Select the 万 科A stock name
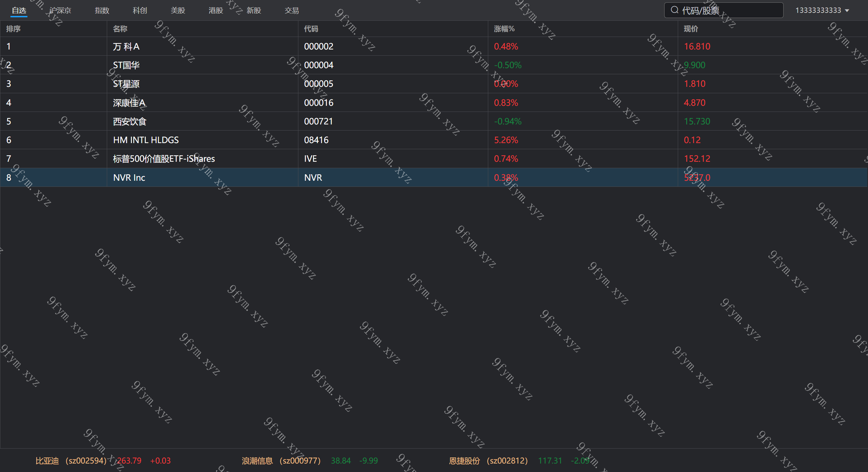This screenshot has width=868, height=472. [x=126, y=46]
